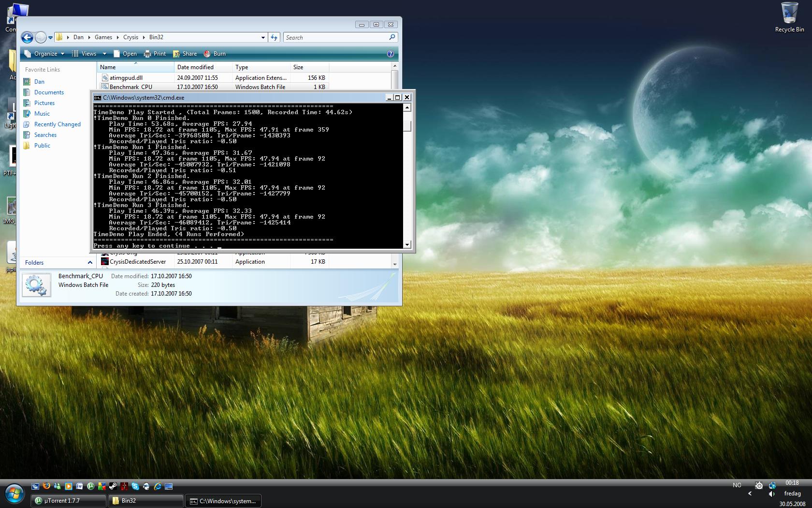Open volume speaker icon in tray
This screenshot has width=812, height=508.
(x=772, y=494)
